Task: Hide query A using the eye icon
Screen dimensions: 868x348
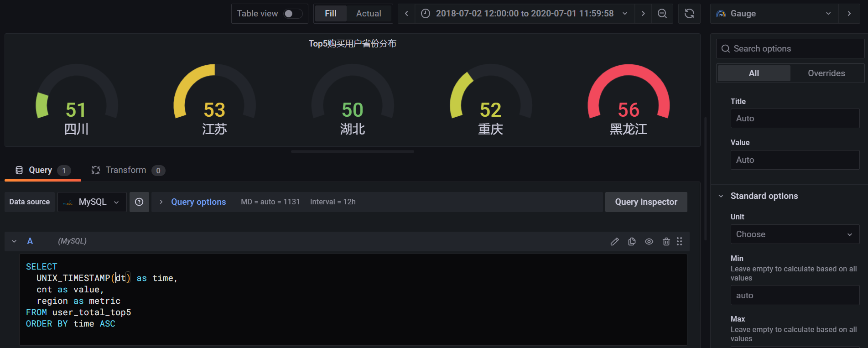Action: (649, 241)
